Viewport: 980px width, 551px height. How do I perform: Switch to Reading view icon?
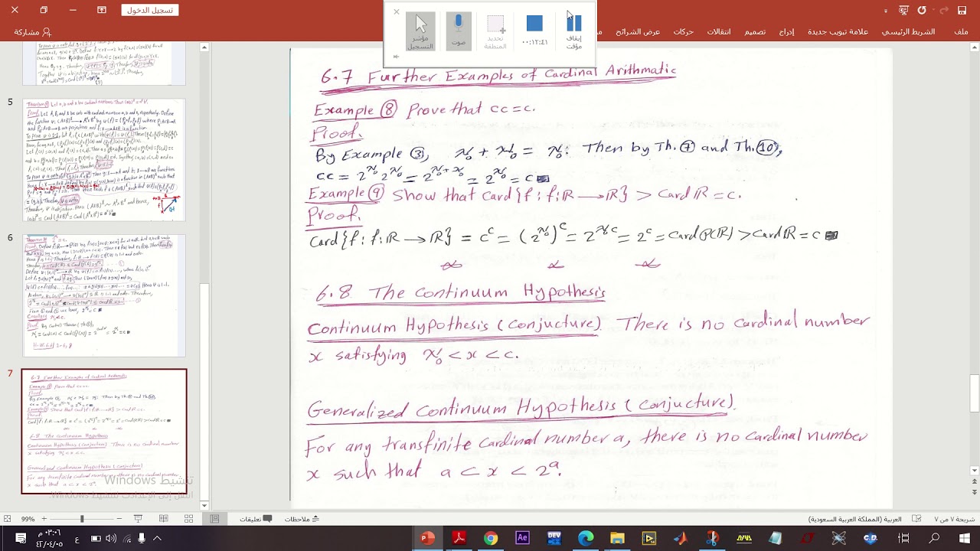click(x=163, y=519)
